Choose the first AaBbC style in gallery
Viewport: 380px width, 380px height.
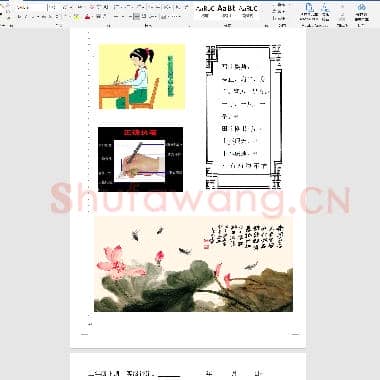[x=204, y=11]
